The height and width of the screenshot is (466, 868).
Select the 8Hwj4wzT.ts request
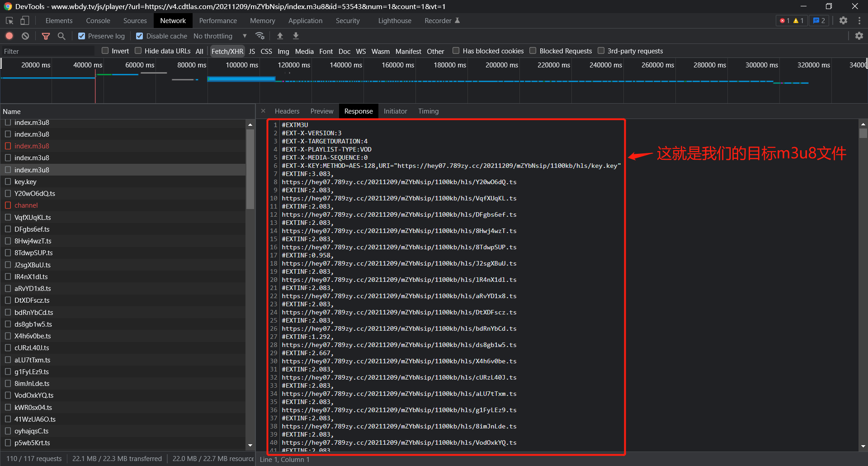tap(123, 241)
